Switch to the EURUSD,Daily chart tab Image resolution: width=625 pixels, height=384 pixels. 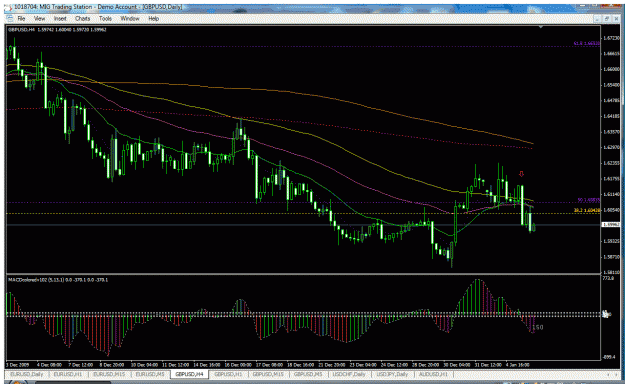27,374
